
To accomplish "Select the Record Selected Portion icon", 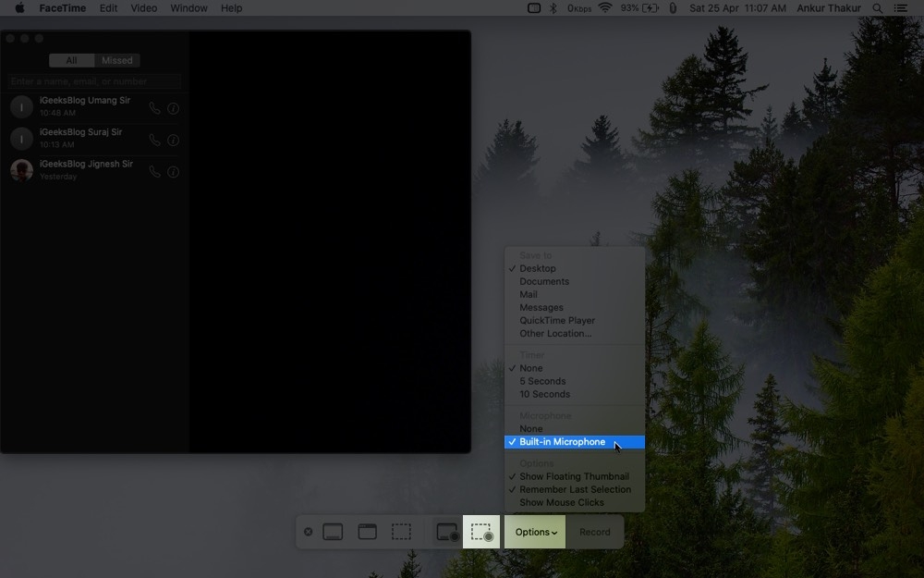I will pos(480,531).
